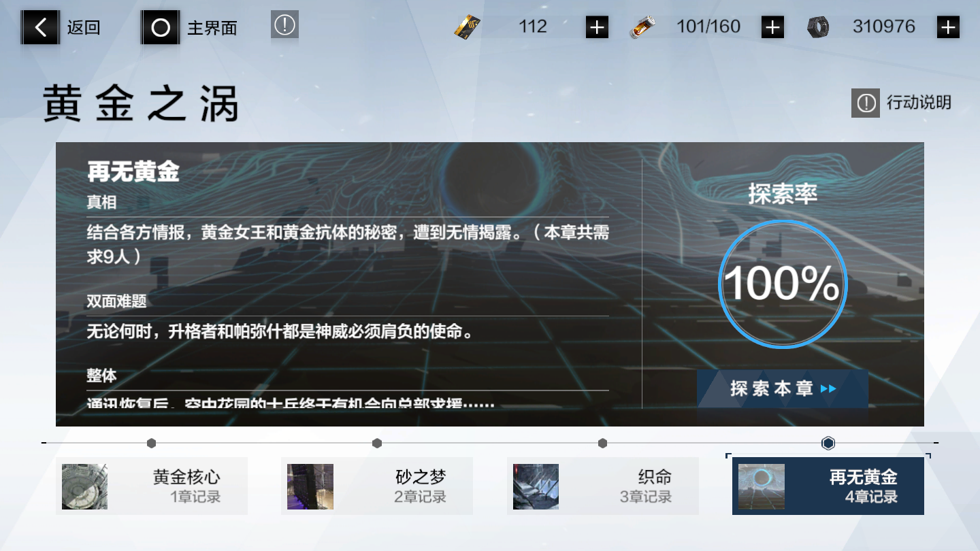Select the 再无黄金 chapter 4 tab

click(828, 486)
